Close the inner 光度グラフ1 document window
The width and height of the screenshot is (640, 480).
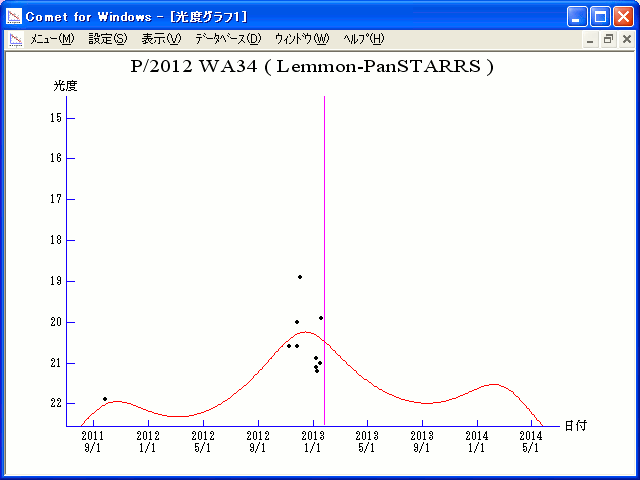626,39
